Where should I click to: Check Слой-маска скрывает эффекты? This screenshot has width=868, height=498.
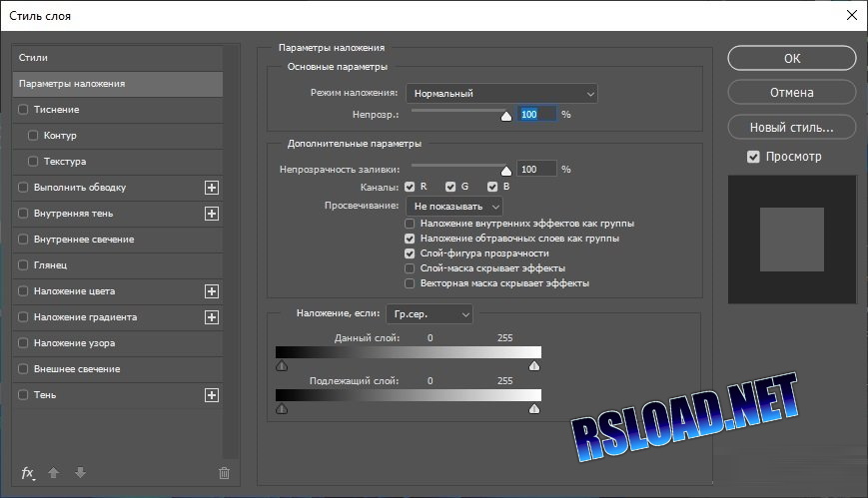click(x=410, y=268)
